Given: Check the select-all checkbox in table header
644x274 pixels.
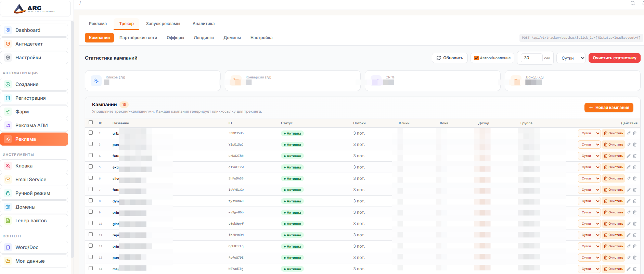Looking at the screenshot, I should coord(91,122).
